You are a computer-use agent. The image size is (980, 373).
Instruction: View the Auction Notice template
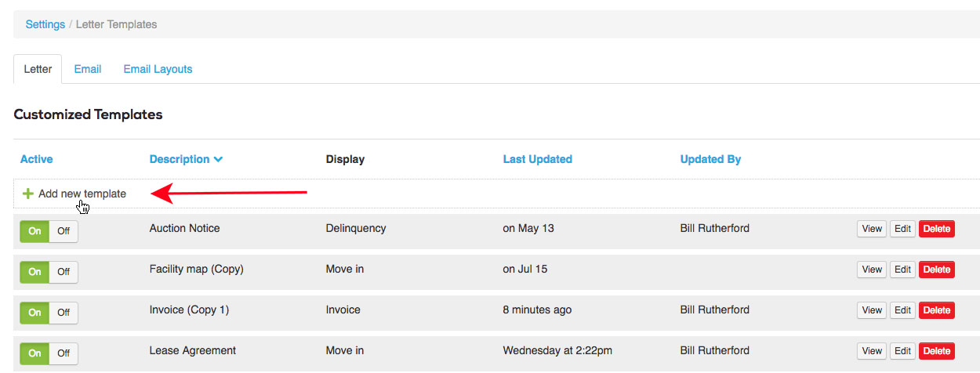pyautogui.click(x=872, y=229)
